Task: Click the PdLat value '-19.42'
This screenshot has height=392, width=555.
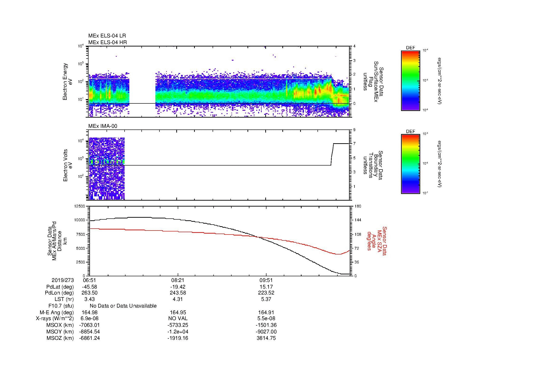Action: pos(178,287)
